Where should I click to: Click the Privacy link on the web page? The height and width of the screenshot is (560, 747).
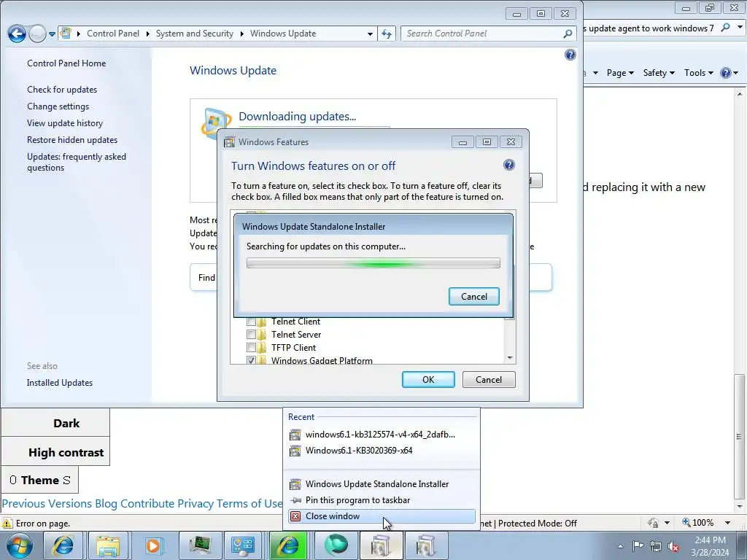(196, 503)
